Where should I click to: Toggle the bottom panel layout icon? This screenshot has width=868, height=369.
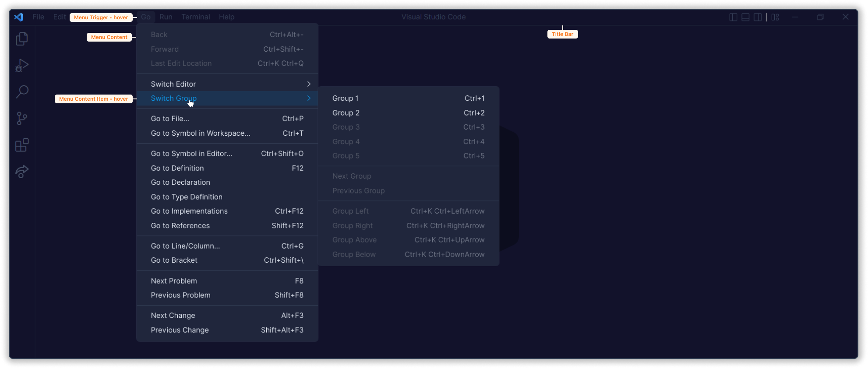click(x=745, y=17)
